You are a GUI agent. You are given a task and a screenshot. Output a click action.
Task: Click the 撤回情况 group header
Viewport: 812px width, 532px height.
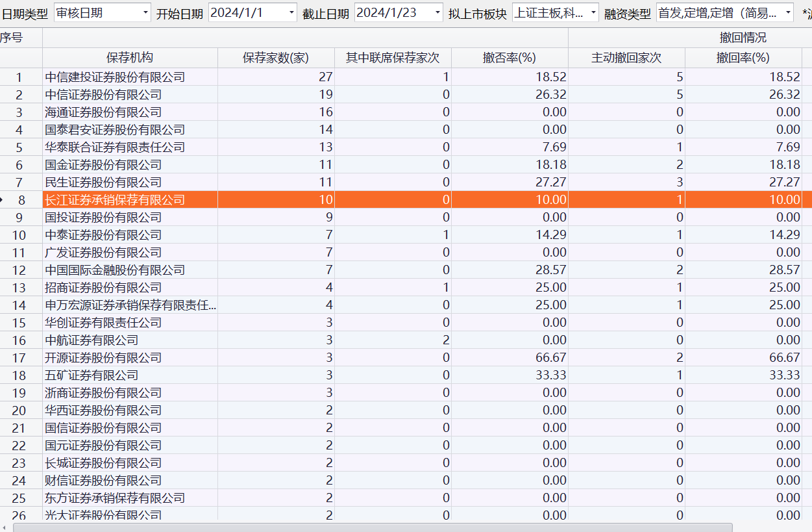(743, 38)
